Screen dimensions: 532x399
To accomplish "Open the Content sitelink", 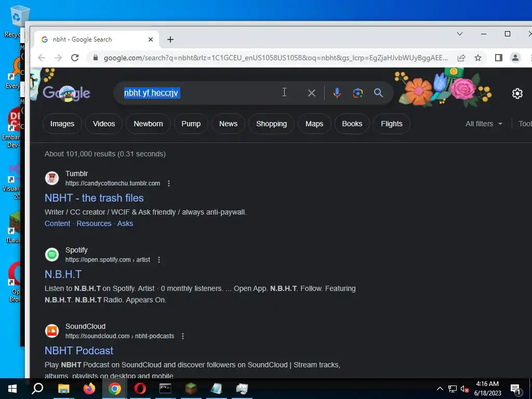I will 57,223.
